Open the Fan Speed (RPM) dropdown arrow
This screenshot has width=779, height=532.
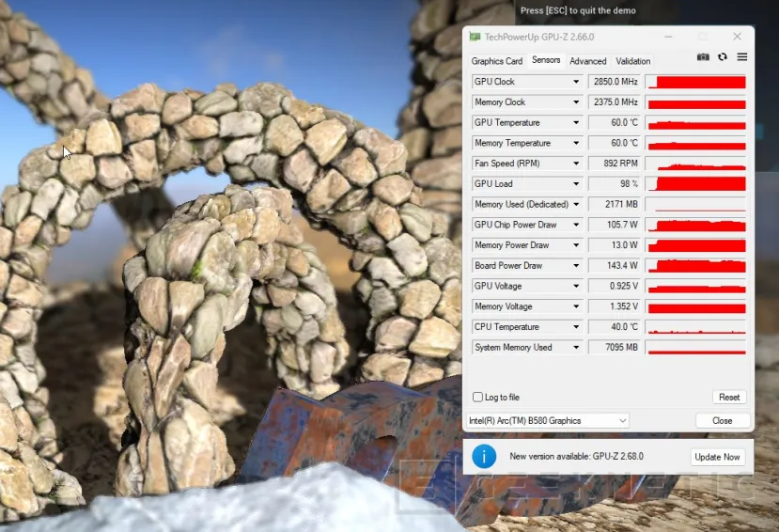click(576, 164)
